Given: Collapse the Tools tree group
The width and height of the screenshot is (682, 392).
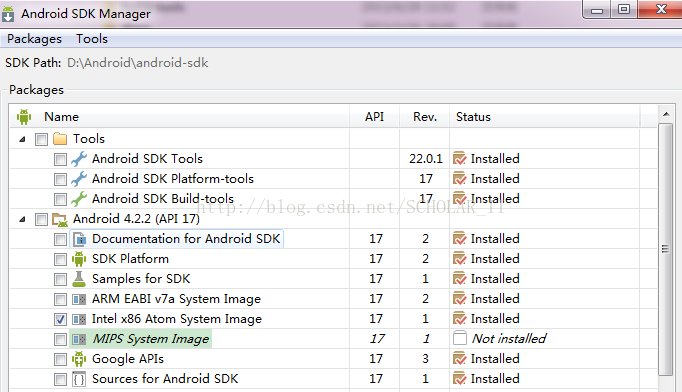Looking at the screenshot, I should coord(22,139).
